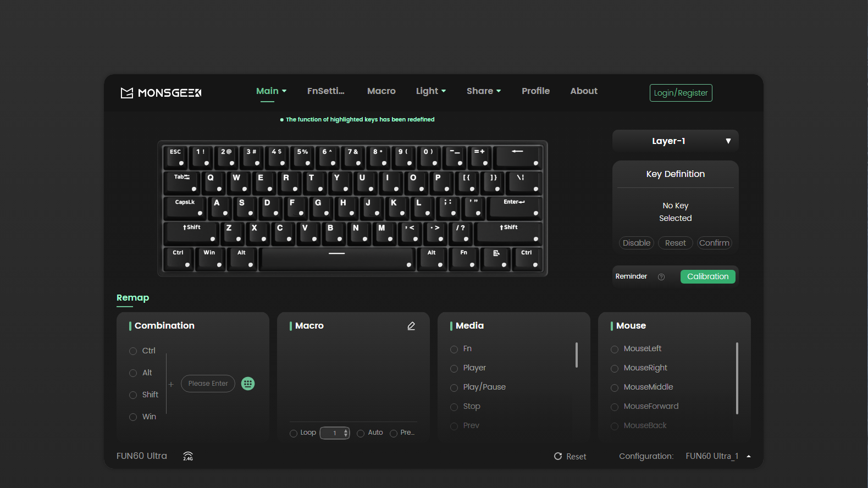This screenshot has width=868, height=488.
Task: Select the Menu key on the keyboard
Action: click(x=496, y=257)
